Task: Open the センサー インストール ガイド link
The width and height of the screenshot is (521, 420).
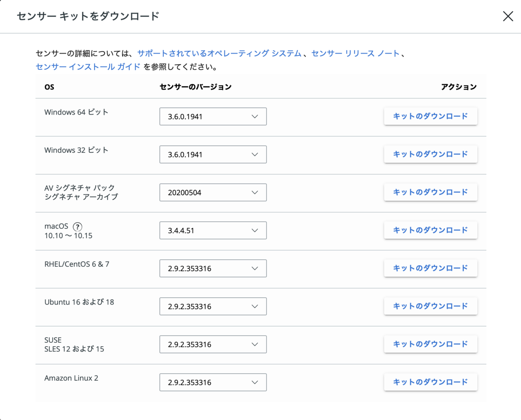Action: [88, 67]
